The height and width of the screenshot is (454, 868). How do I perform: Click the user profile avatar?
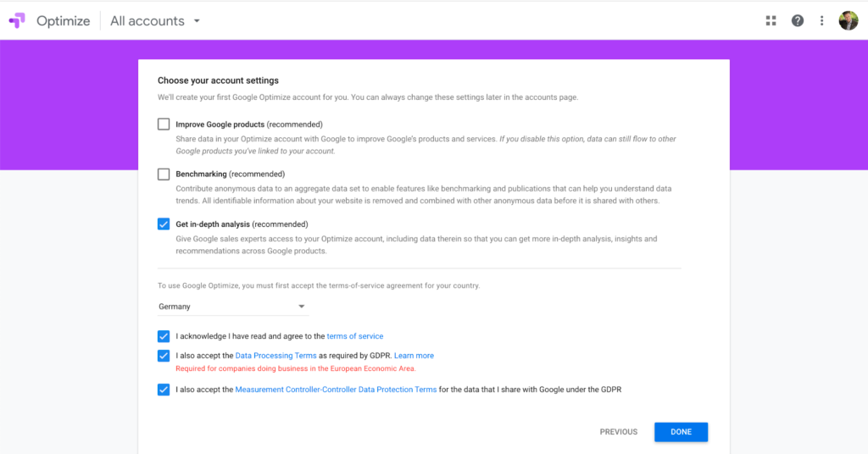(848, 20)
